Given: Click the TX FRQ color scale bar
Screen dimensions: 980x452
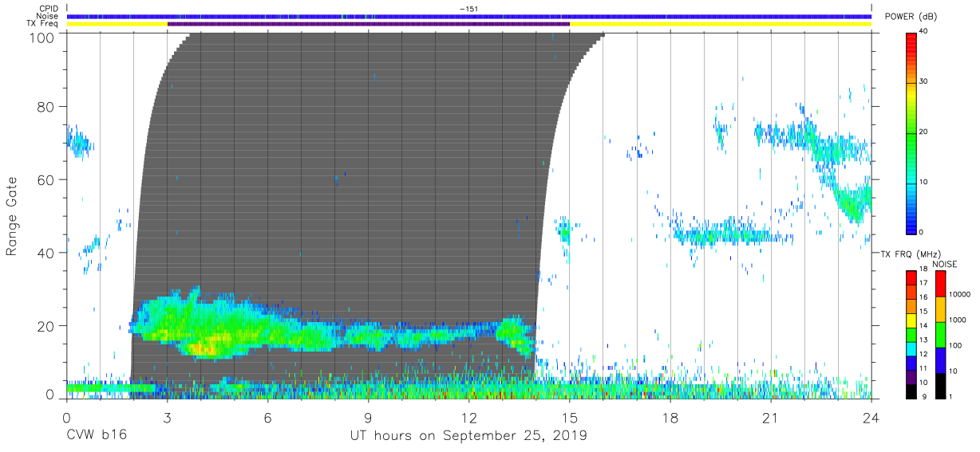Looking at the screenshot, I should click(911, 334).
